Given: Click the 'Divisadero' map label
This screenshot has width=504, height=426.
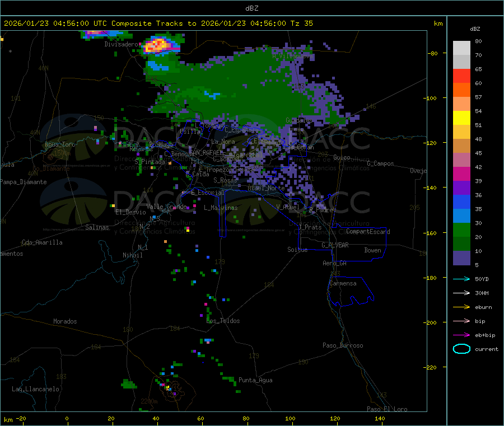Looking at the screenshot, I should (121, 44).
